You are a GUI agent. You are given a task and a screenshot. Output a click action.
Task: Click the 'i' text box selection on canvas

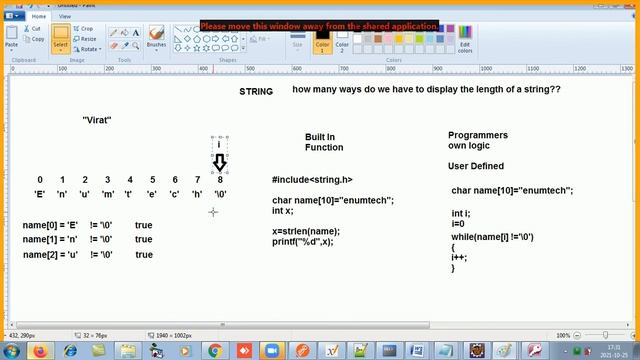220,155
